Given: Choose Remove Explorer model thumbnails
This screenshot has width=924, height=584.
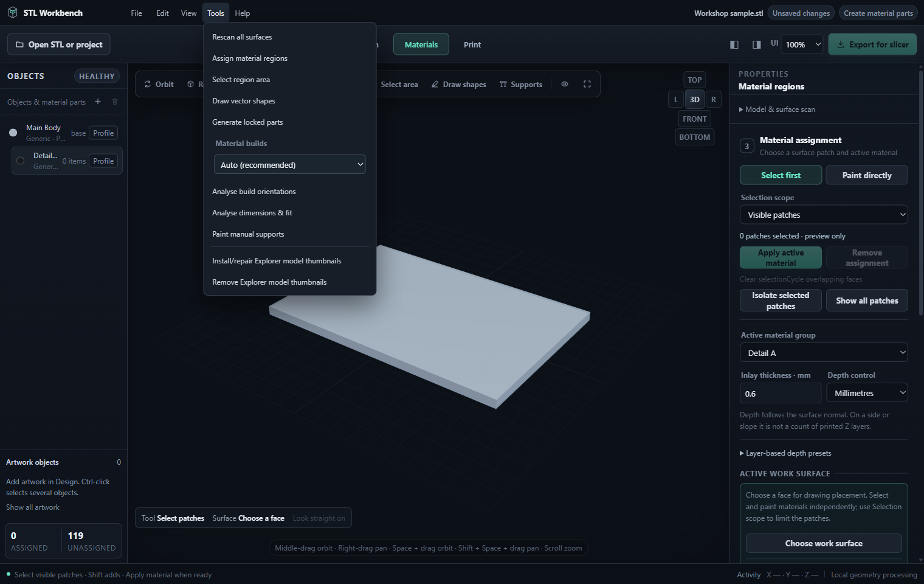Looking at the screenshot, I should [290, 282].
